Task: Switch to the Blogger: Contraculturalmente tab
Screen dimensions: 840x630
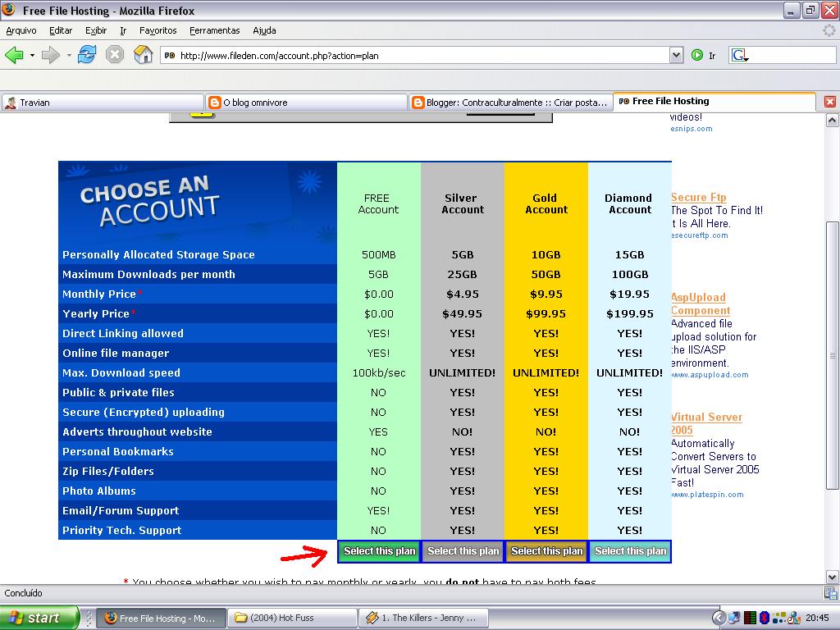Action: [509, 103]
